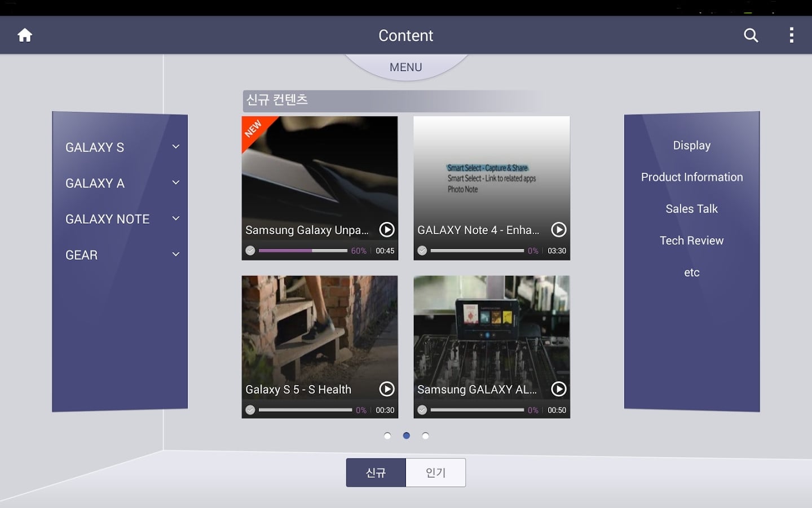Click the 60% progress bar on Unpacked video
812x508 pixels.
[x=303, y=251]
